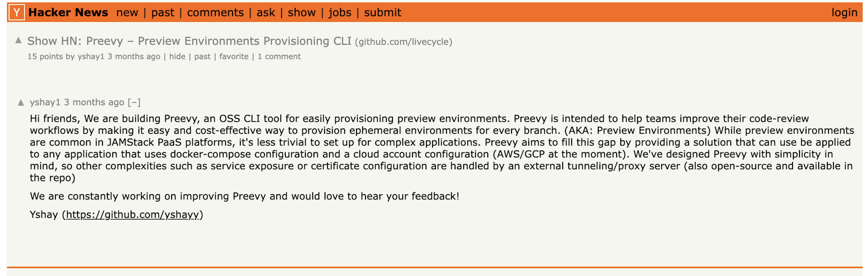The width and height of the screenshot is (868, 276).
Task: Hide this story using 'hide' link
Action: pos(177,57)
